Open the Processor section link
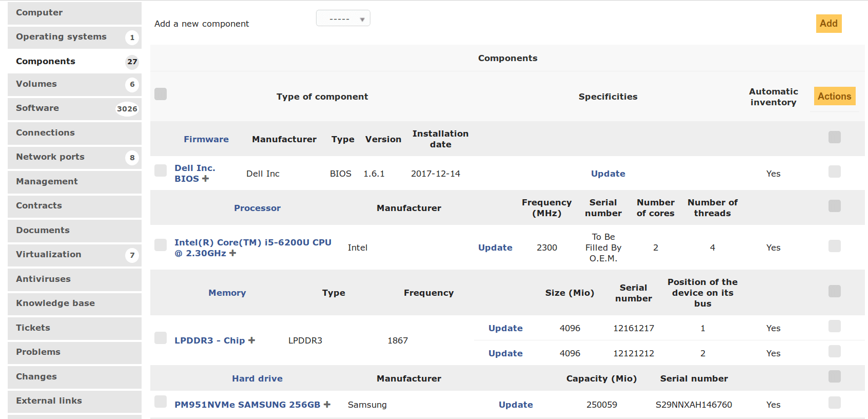 coord(258,208)
